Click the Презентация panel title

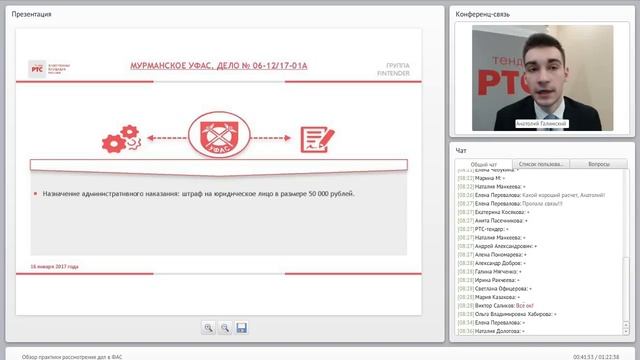(x=31, y=14)
